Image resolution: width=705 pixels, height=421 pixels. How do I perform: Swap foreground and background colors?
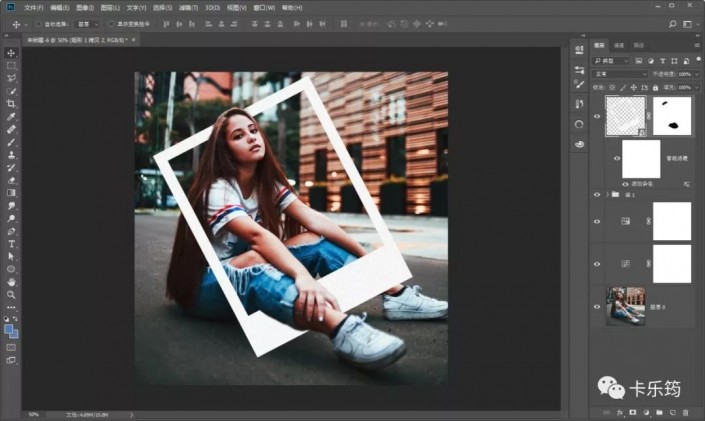click(x=16, y=318)
